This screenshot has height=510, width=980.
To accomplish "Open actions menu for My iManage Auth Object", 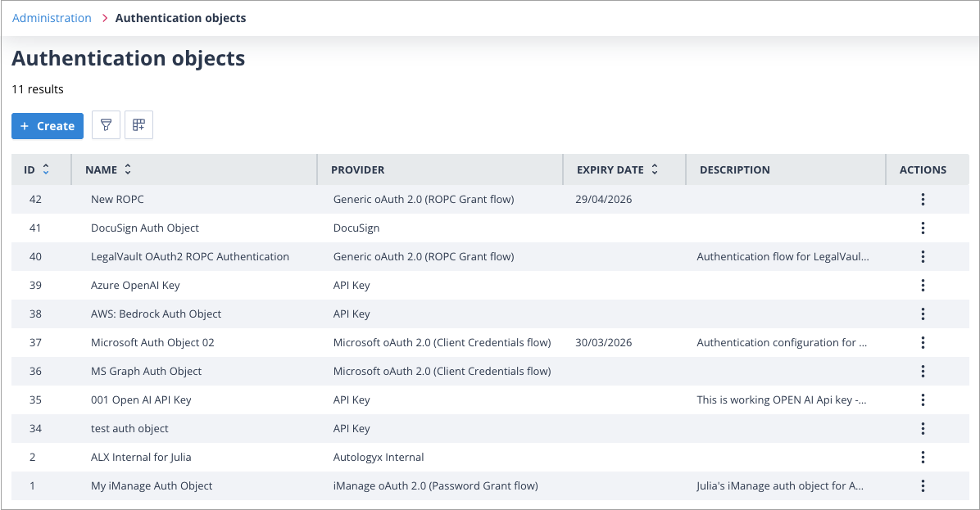I will [x=923, y=486].
